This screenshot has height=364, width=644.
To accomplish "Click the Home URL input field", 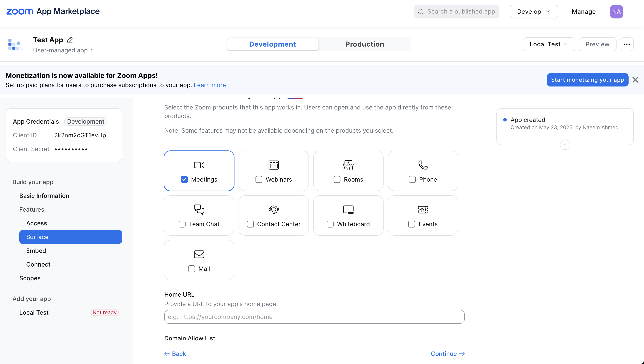I will tap(314, 317).
